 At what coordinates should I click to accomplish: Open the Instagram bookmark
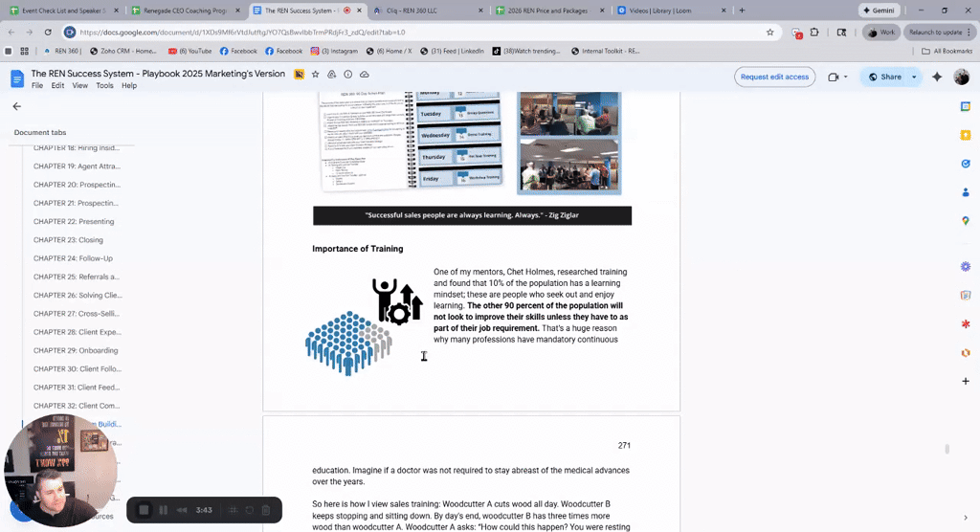(334, 52)
